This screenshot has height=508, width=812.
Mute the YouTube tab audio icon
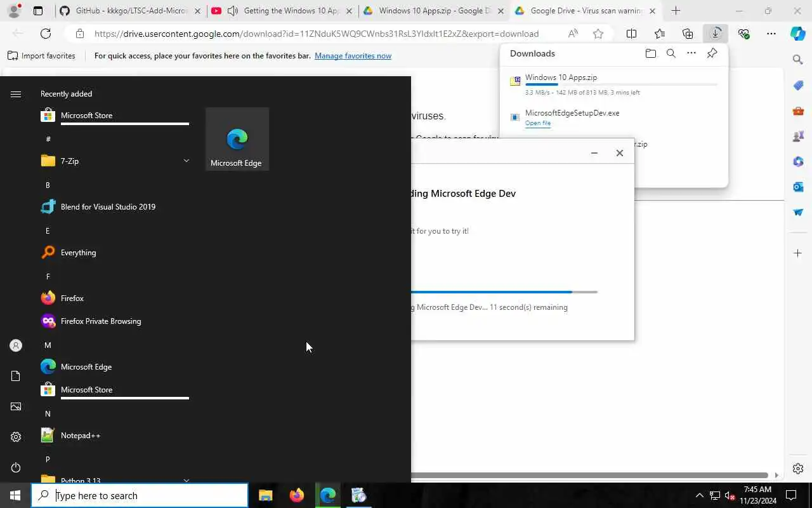[x=232, y=11]
